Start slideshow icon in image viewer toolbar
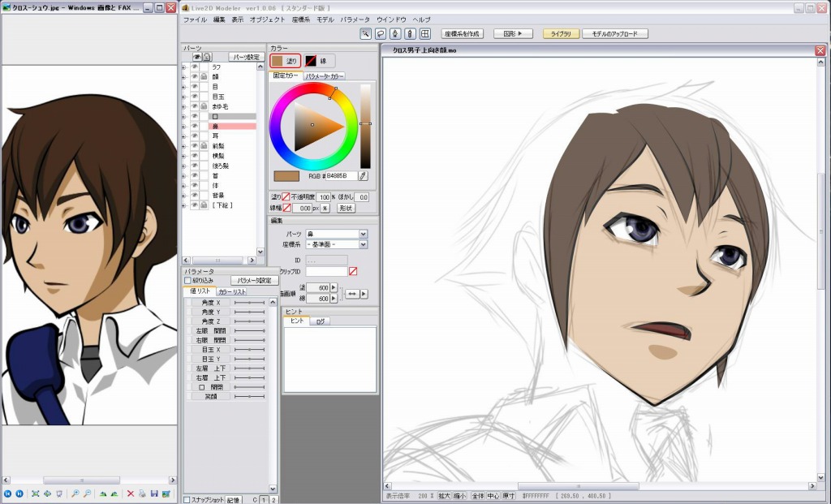Image resolution: width=831 pixels, height=504 pixels. click(x=59, y=493)
